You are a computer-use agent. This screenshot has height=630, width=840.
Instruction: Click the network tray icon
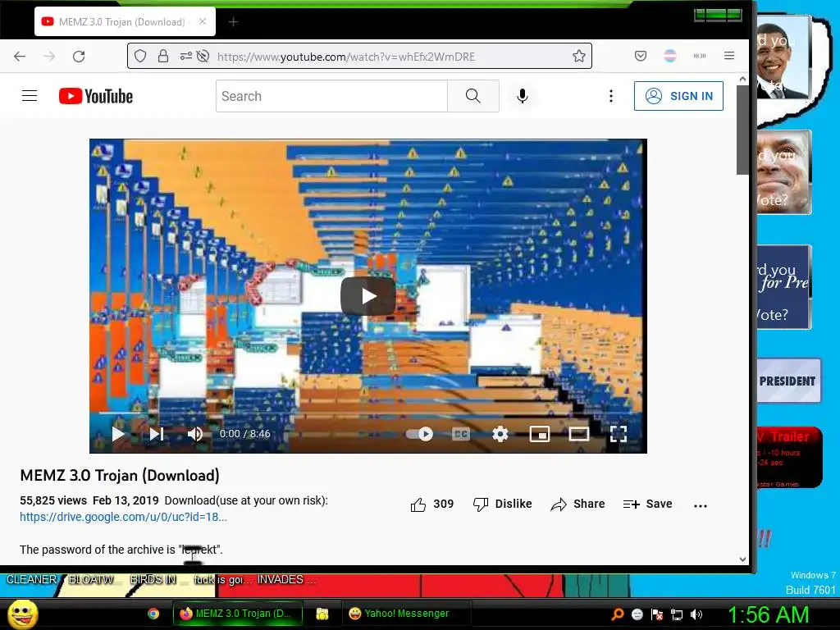677,615
